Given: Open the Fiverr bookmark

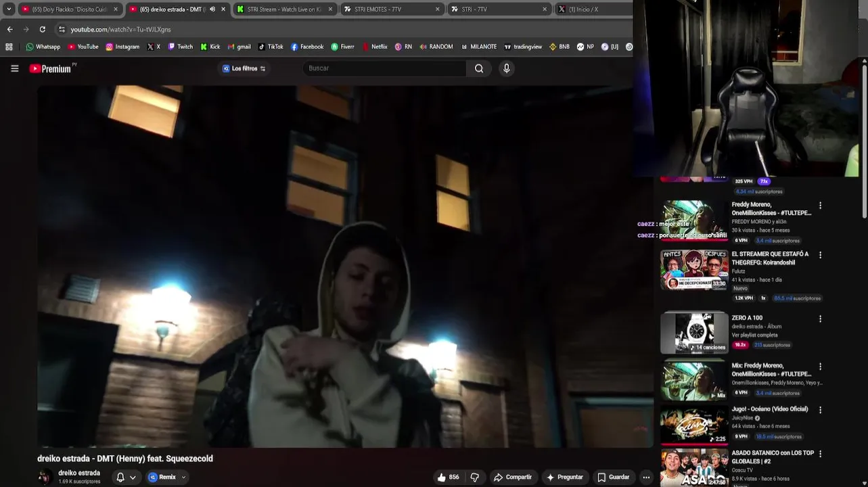Looking at the screenshot, I should click(x=342, y=47).
